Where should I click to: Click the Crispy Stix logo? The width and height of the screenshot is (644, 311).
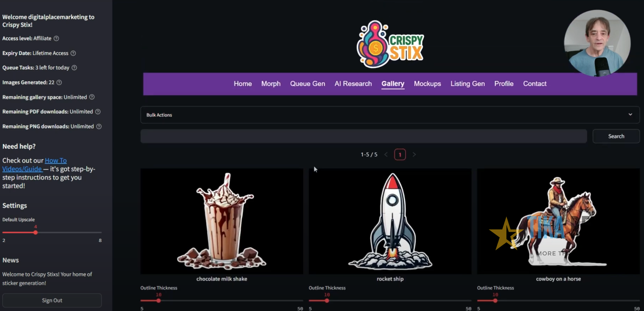390,43
